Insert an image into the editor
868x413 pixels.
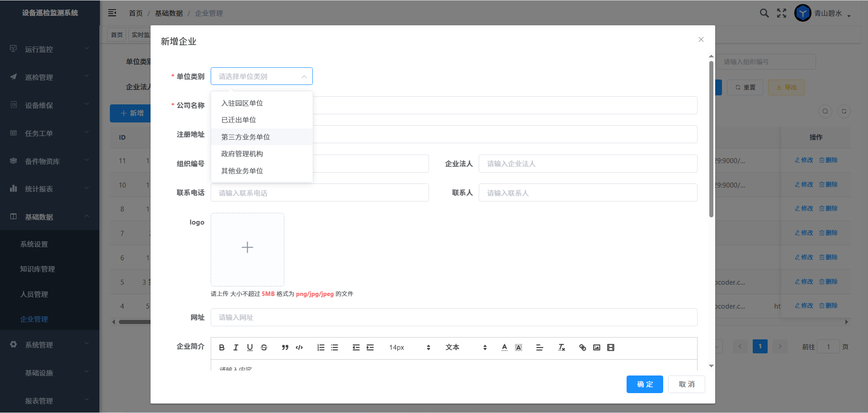[596, 347]
